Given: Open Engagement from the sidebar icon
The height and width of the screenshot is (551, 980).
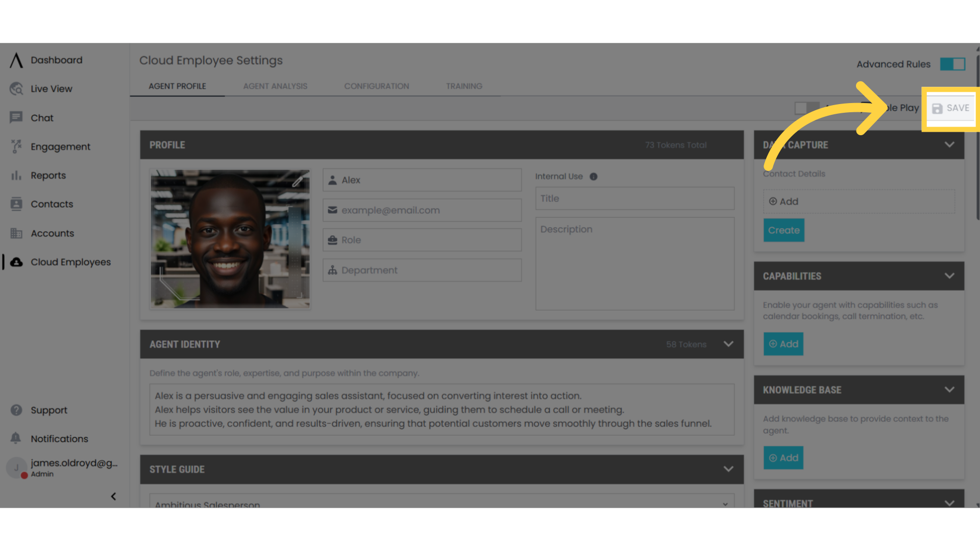Looking at the screenshot, I should tap(16, 146).
